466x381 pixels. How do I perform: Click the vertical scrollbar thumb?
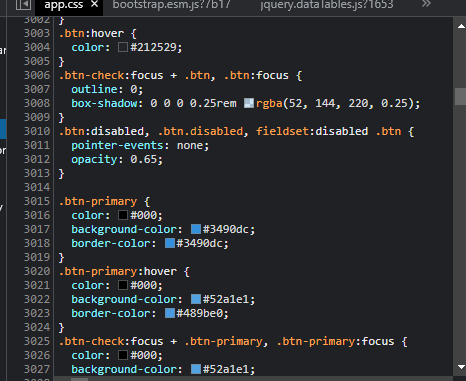tap(461, 97)
